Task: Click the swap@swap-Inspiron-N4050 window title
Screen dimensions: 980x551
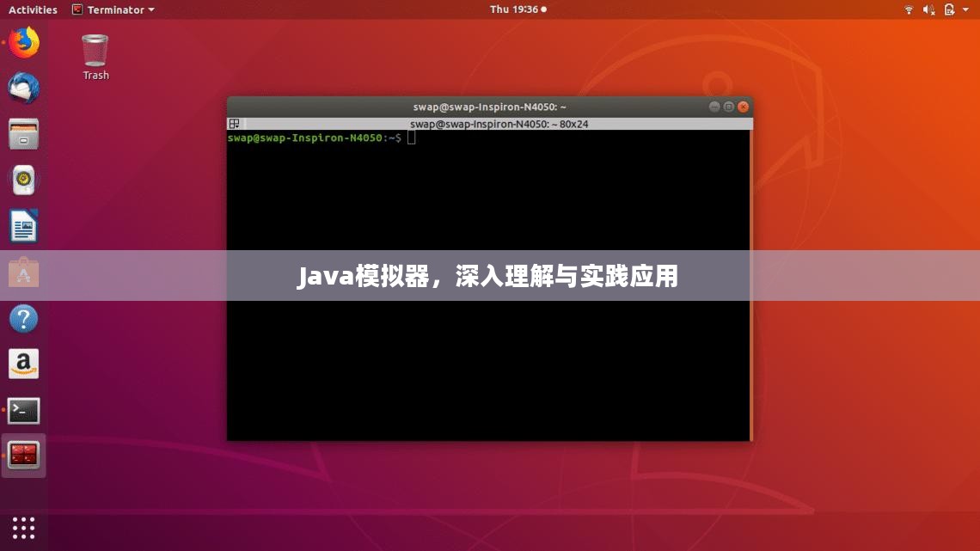Action: [x=489, y=107]
